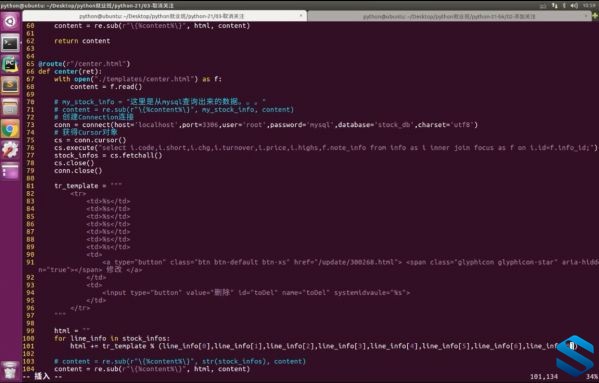Image resolution: width=599 pixels, height=383 pixels.
Task: Open the purple workspace window icon in dock
Action: pos(10,171)
